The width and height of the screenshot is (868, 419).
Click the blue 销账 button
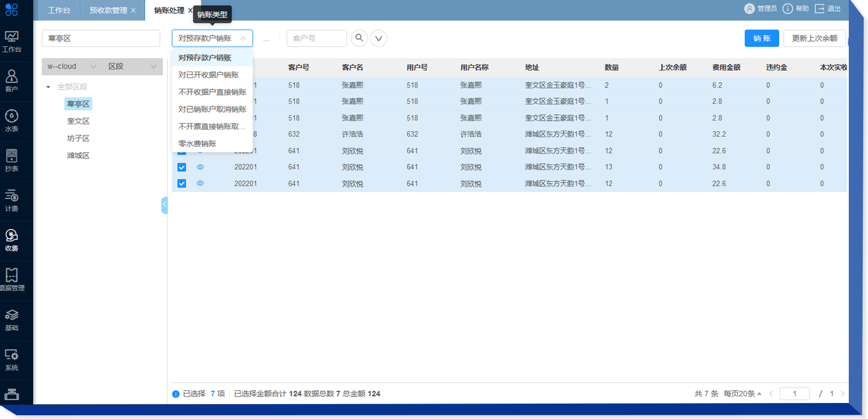click(762, 38)
